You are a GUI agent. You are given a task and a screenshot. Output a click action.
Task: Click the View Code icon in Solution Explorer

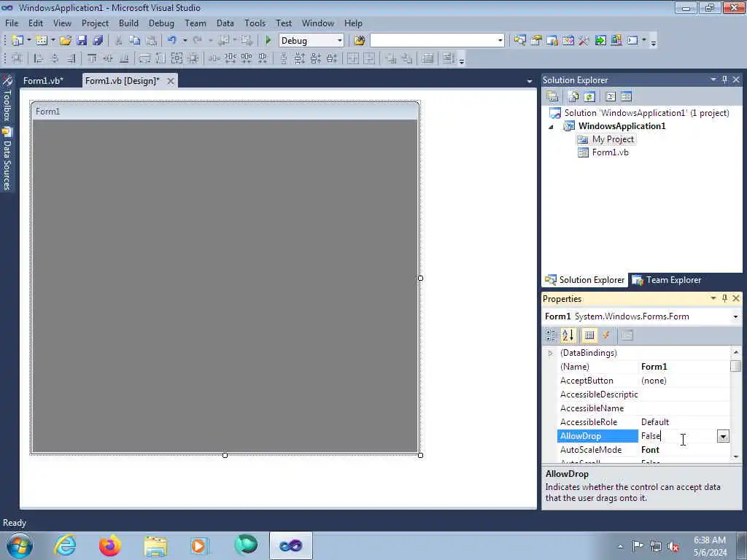[611, 97]
